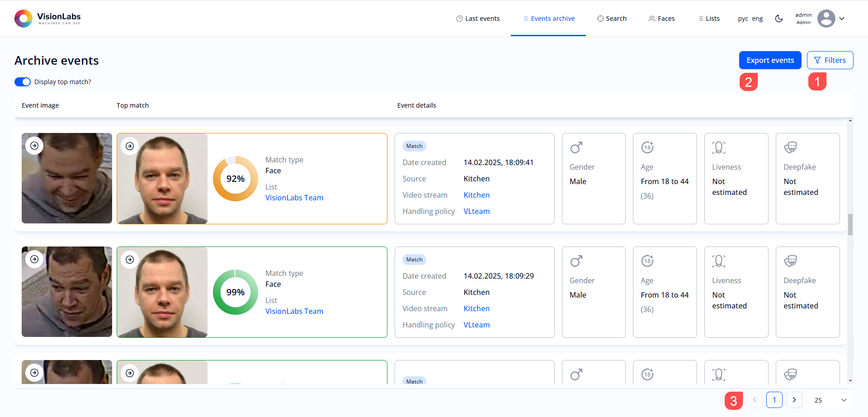The image size is (868, 417).
Task: Click the vertical scrollbar thumb of event list
Action: coord(850,224)
